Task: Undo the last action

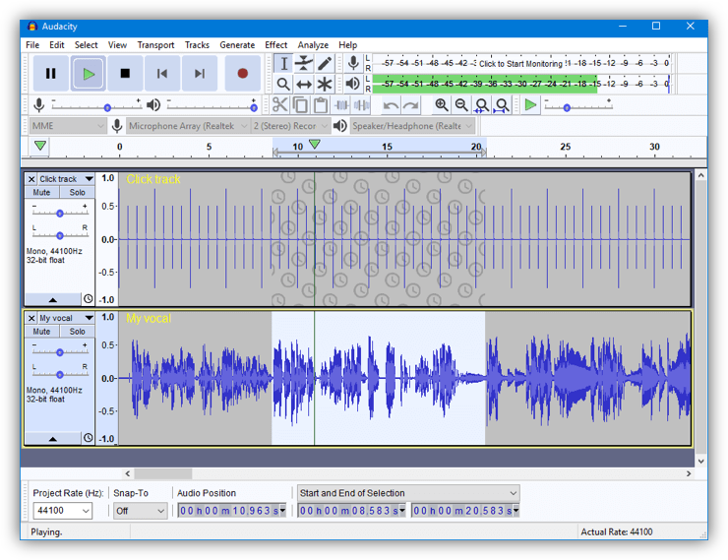Action: click(x=391, y=105)
